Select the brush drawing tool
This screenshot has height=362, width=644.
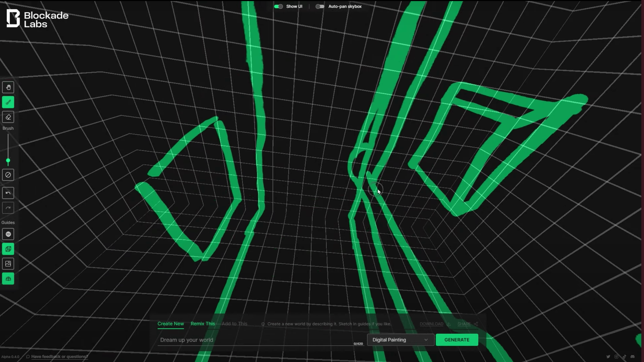[x=8, y=102]
